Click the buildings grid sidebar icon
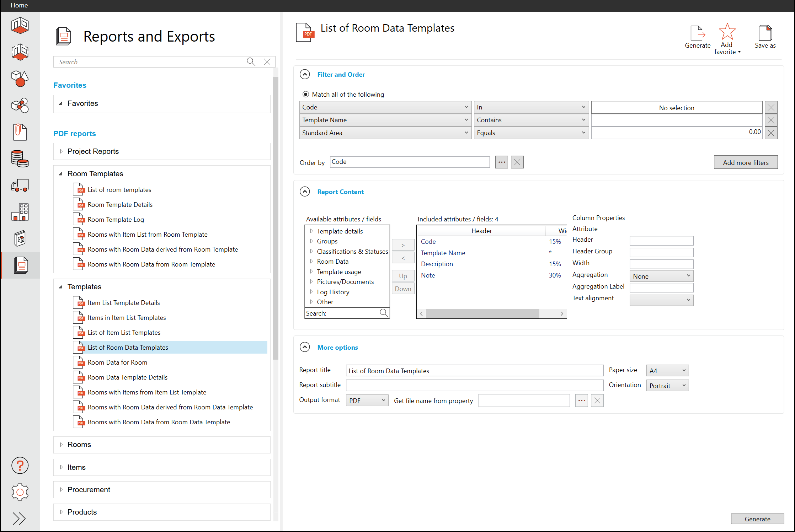Image resolution: width=795 pixels, height=532 pixels. click(20, 212)
